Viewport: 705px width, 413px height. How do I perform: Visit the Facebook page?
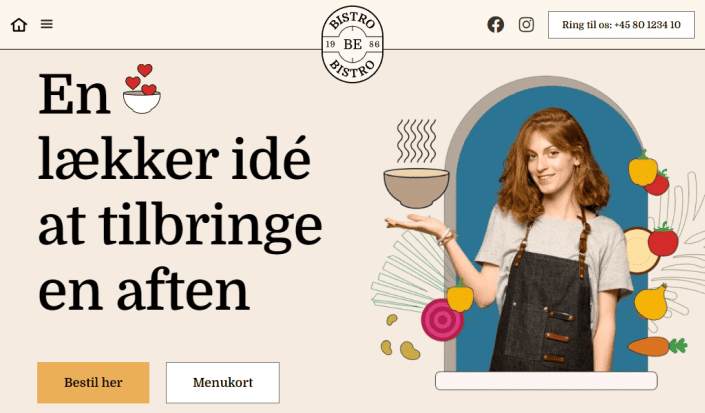(495, 24)
